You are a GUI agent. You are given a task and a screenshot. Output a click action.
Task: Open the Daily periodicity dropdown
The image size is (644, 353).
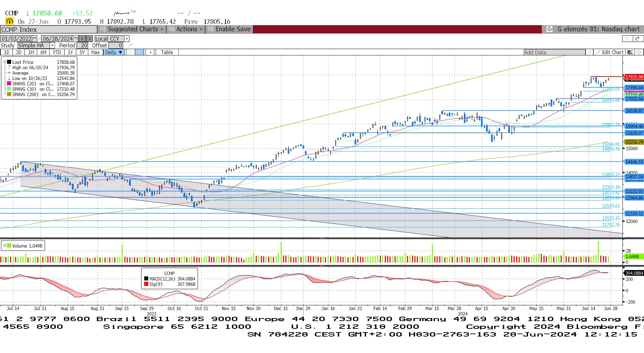113,52
